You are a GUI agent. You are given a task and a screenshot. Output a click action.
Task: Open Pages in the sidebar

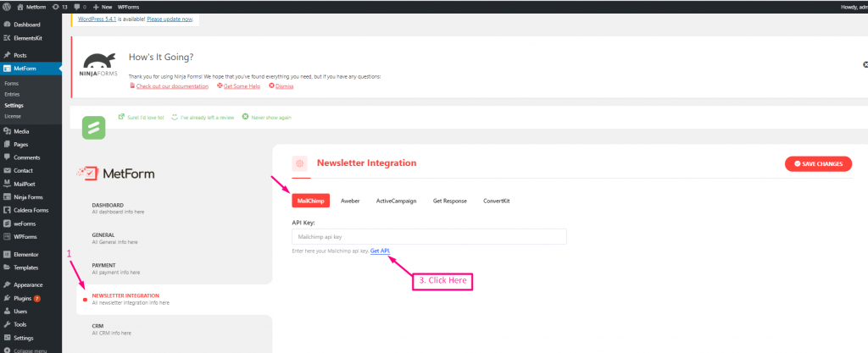(21, 144)
